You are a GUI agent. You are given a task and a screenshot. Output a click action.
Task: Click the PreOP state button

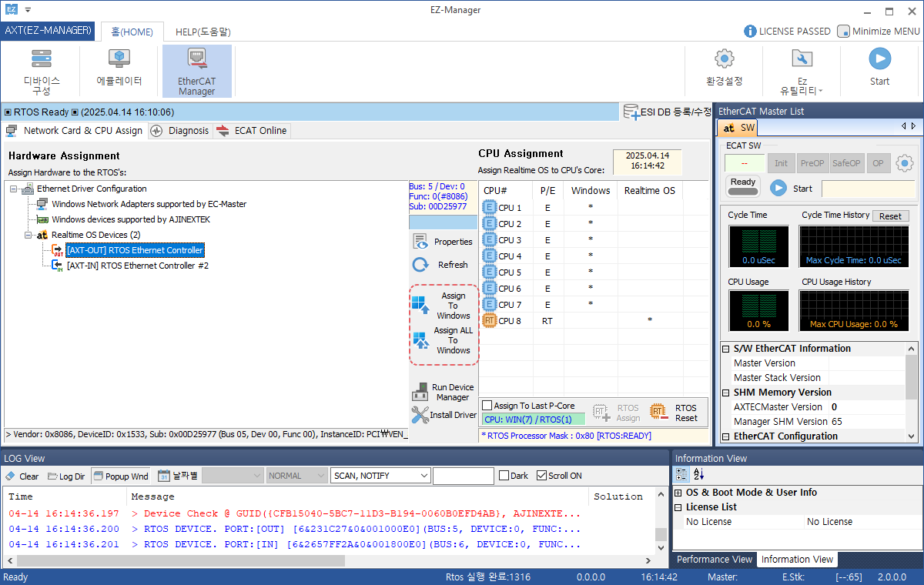pos(812,163)
